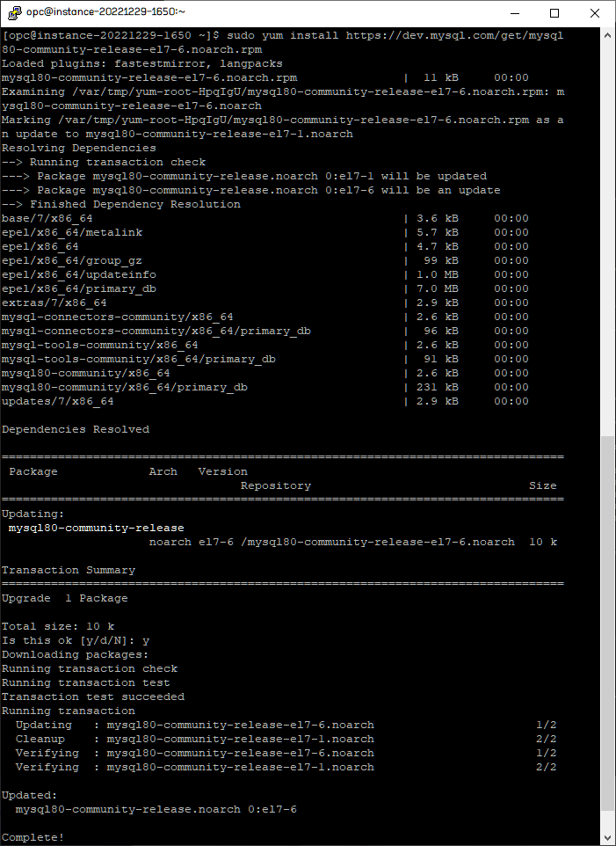616x846 pixels.
Task: Click the 'Updated:' label
Action: [29, 795]
